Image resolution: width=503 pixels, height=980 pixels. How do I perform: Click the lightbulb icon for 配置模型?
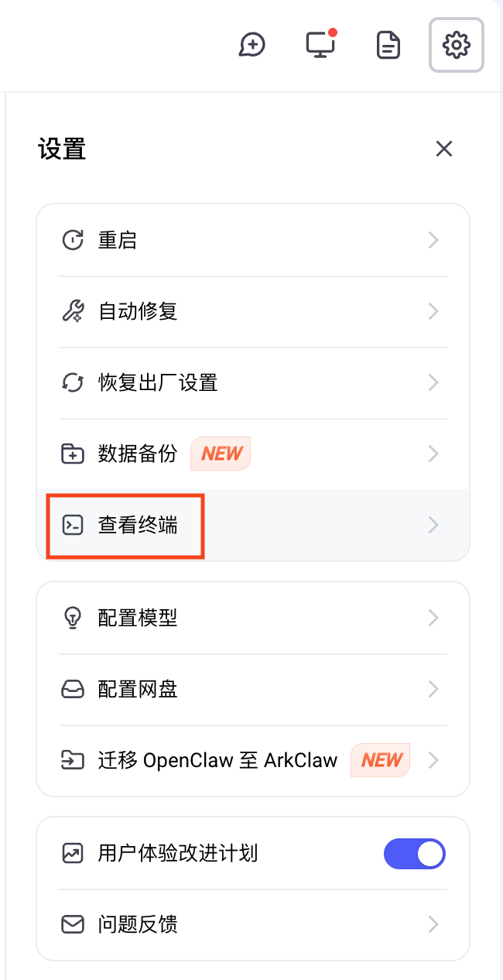(x=73, y=618)
